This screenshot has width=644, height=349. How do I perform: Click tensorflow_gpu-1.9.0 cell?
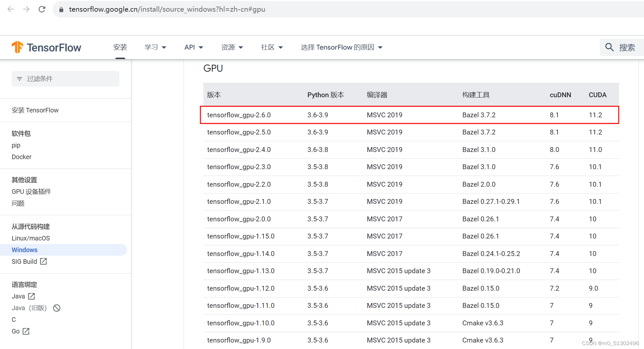pos(239,340)
